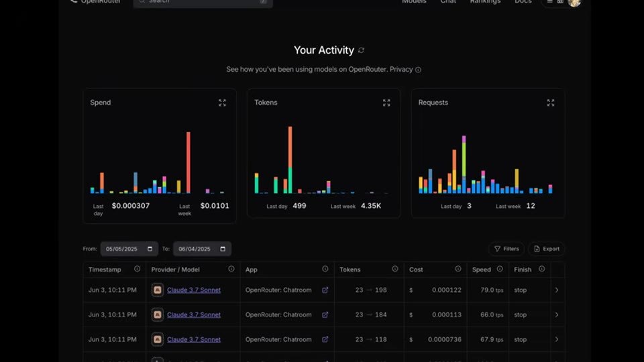Open first Chatroom row external link icon
Screen dimensions: 644x362
pyautogui.click(x=325, y=290)
